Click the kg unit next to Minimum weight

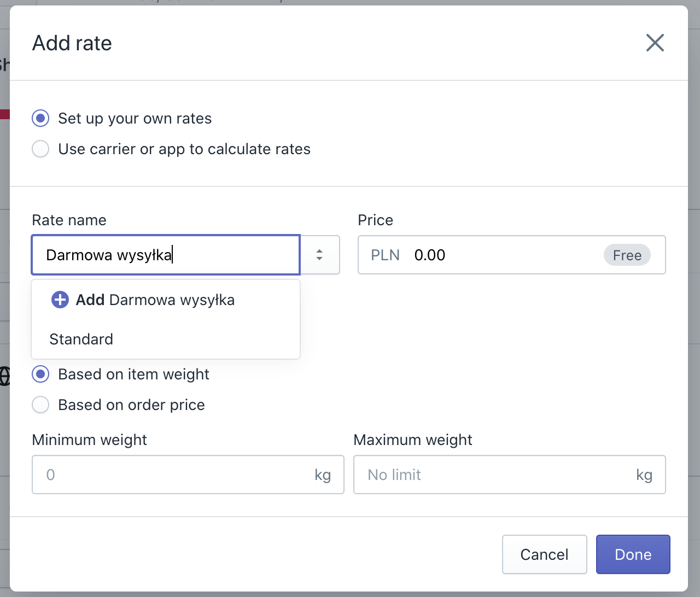coord(324,475)
